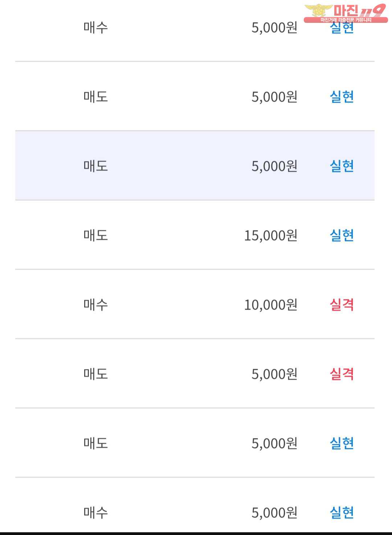Viewport: 392px width, 535px height.
Task: Select 매도 label just above the highlighted row
Action: (96, 97)
